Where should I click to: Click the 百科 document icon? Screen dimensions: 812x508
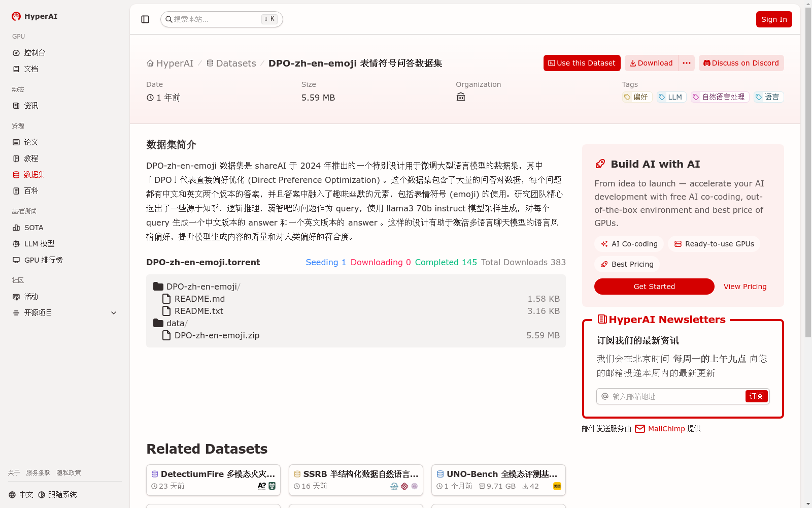coord(16,191)
